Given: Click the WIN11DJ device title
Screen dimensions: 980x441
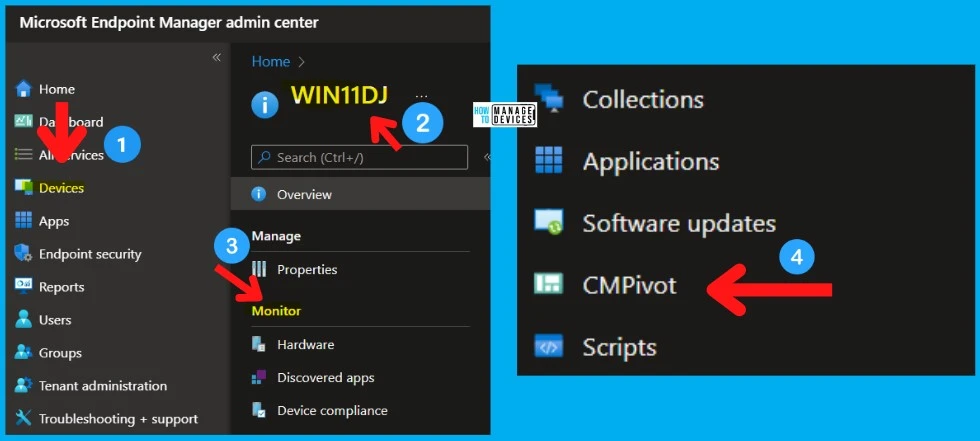Looking at the screenshot, I should [339, 95].
